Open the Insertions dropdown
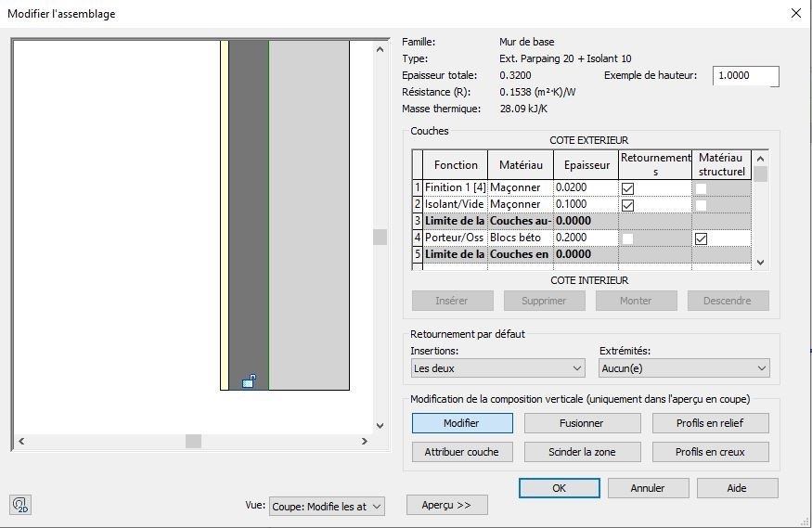 tap(497, 368)
